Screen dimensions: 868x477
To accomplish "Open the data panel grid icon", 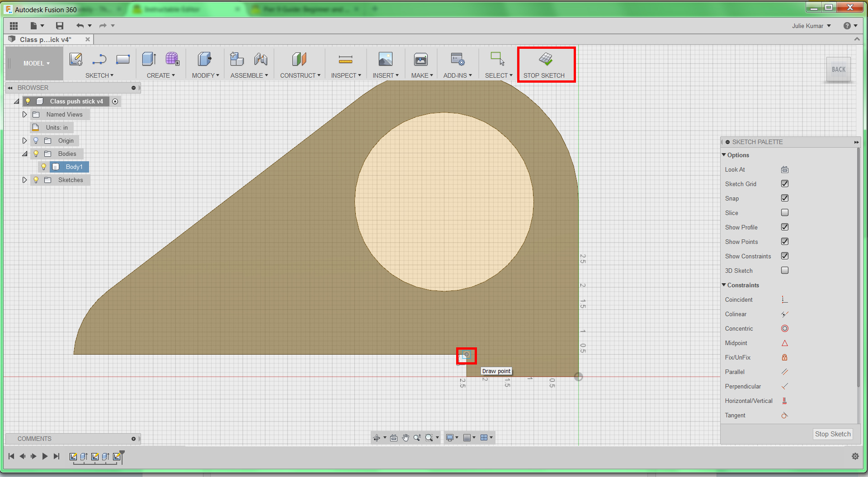I will [14, 26].
